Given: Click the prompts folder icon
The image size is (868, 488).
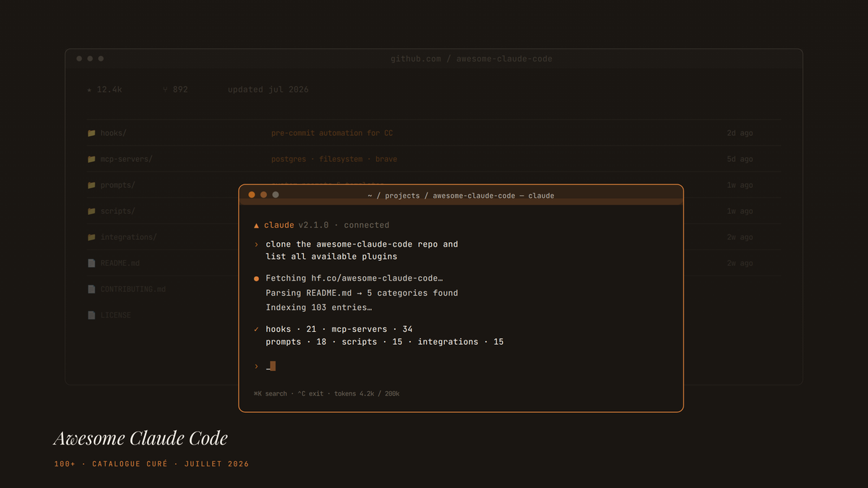Looking at the screenshot, I should [x=91, y=185].
